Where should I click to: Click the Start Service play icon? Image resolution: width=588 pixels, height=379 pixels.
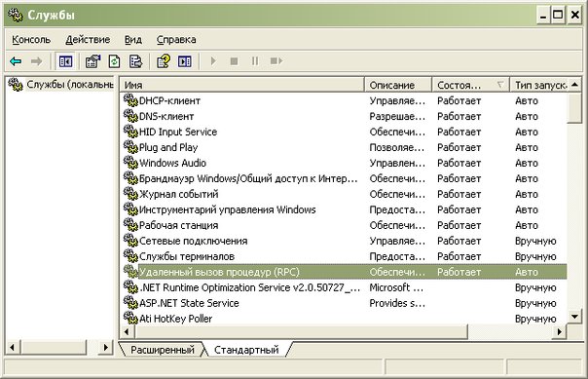tap(213, 61)
